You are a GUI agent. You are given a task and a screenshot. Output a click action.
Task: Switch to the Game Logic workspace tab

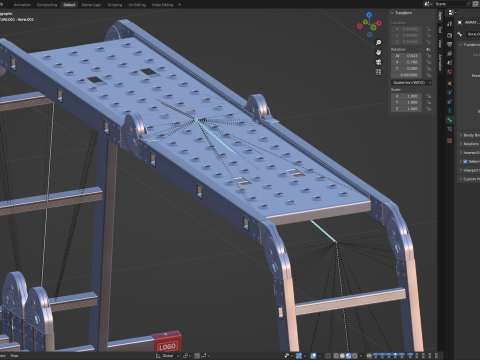91,5
